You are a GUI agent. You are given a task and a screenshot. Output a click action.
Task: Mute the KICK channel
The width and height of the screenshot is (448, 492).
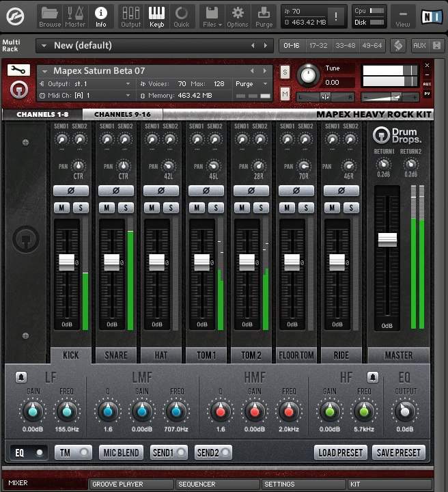tap(61, 207)
